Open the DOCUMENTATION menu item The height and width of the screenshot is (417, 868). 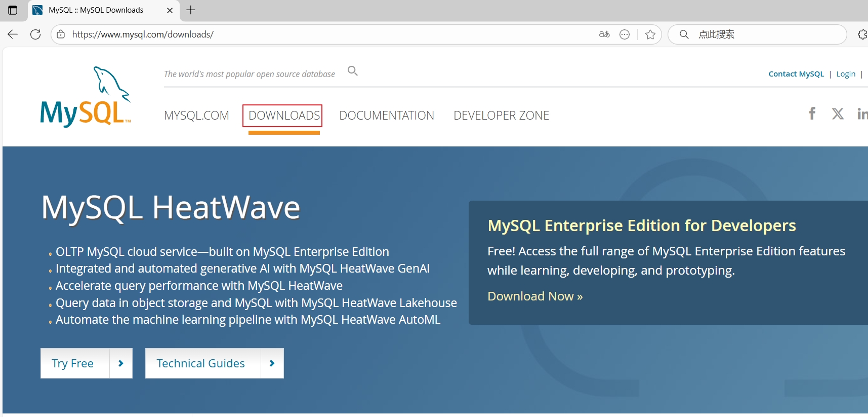(387, 116)
